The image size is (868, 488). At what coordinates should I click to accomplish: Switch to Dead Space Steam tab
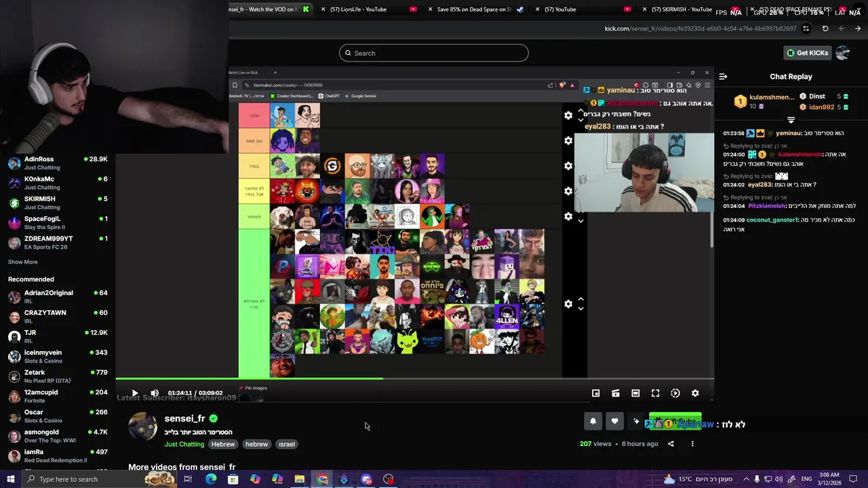[475, 9]
